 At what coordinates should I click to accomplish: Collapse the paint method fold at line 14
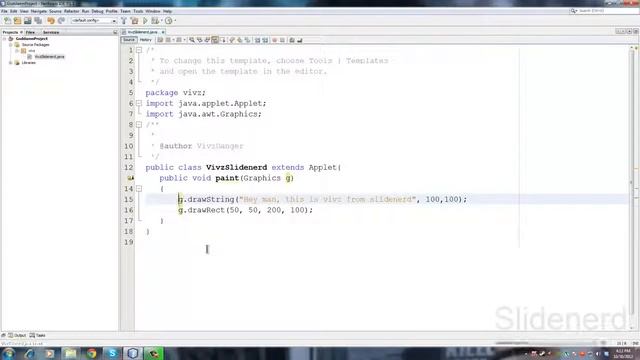pos(139,189)
